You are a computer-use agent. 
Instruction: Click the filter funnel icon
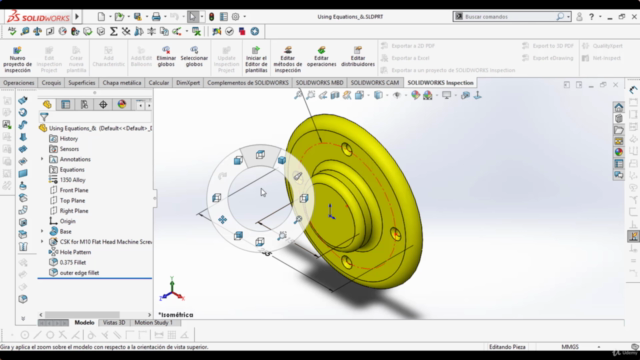tap(44, 117)
